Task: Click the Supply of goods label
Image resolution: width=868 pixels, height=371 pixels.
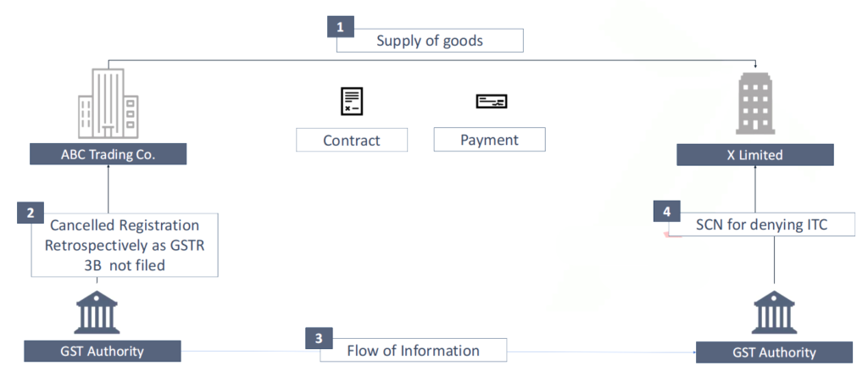Action: tap(430, 40)
